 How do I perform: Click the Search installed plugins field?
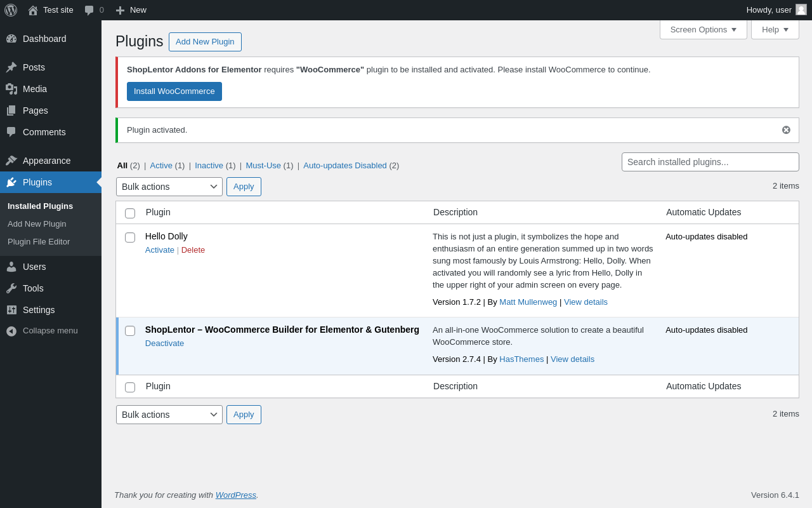(x=710, y=162)
